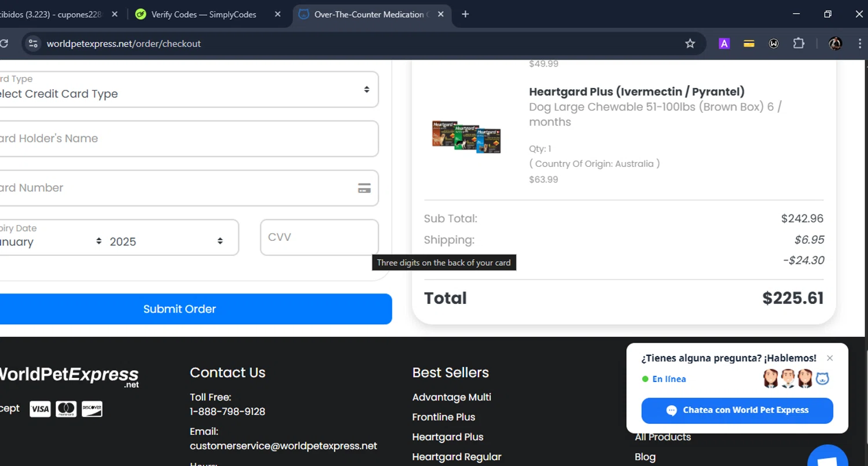Click the Discover card logo in footer
Viewport: 868px width, 466px height.
92,409
